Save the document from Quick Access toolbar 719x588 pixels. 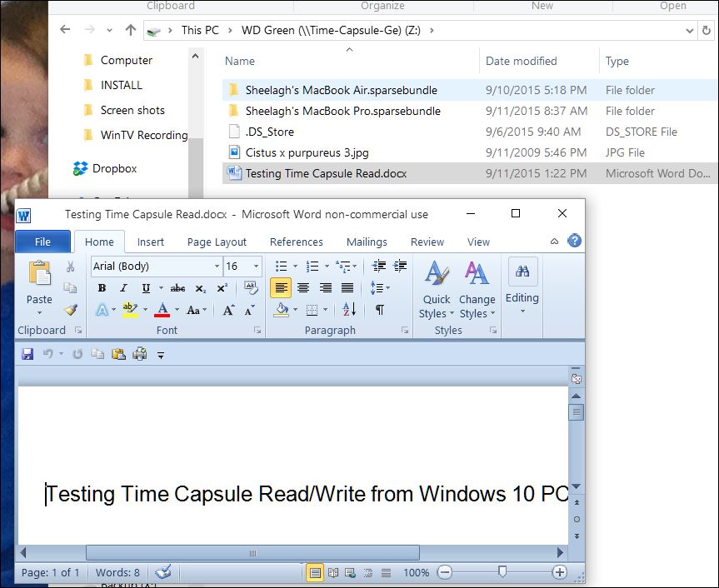click(x=27, y=354)
